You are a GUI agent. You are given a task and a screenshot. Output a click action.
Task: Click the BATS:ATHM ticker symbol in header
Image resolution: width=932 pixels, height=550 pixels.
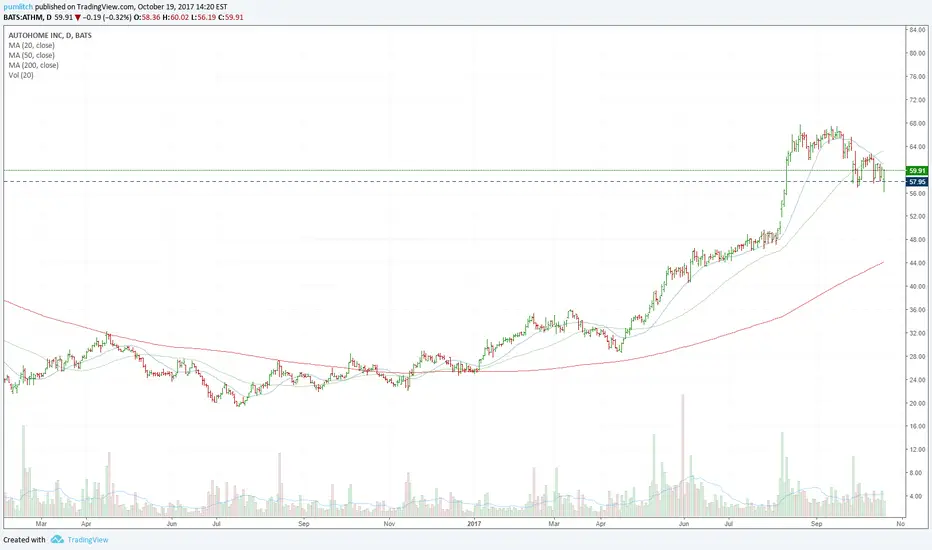[23, 17]
